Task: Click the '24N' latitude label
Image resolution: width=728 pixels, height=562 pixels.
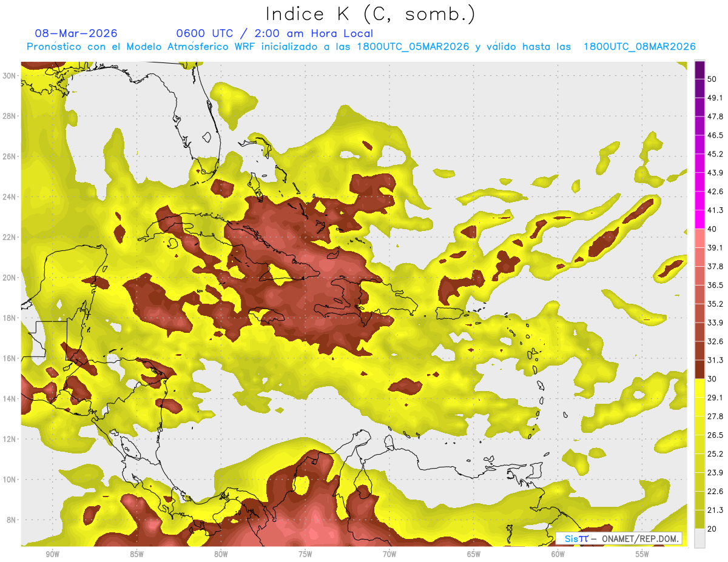Action: [x=10, y=196]
